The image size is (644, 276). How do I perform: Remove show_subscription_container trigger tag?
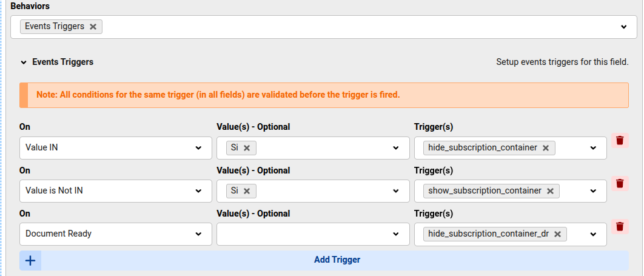pos(550,190)
